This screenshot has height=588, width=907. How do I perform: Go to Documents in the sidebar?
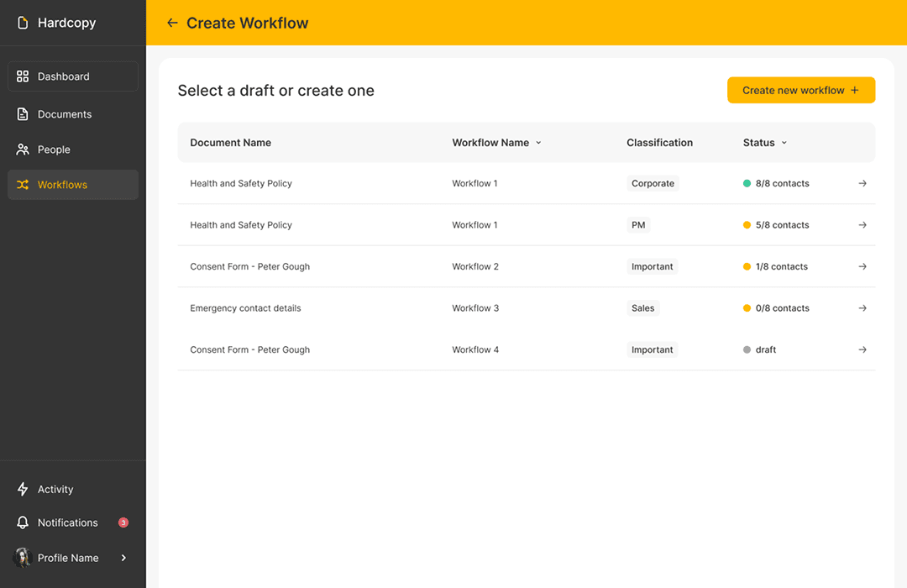coord(64,114)
